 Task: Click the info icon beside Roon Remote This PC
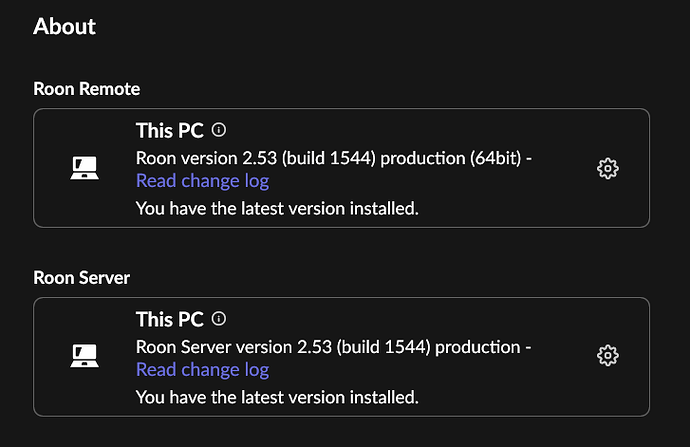pyautogui.click(x=219, y=130)
